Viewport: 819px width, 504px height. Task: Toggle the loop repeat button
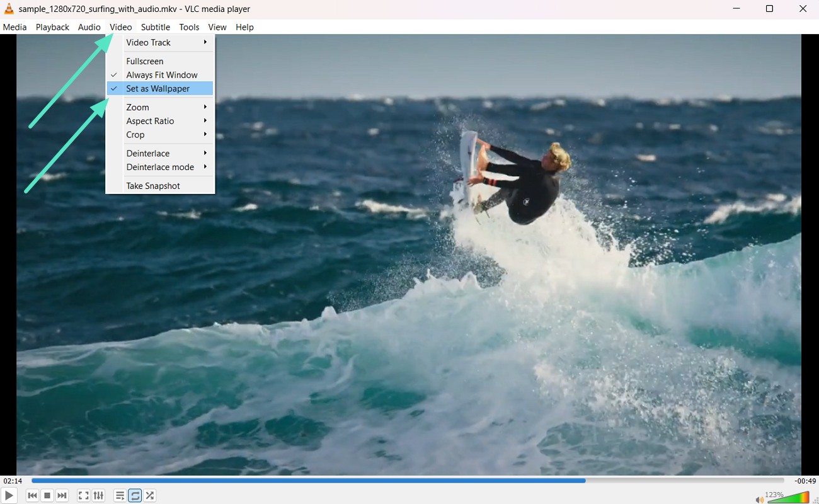click(135, 496)
